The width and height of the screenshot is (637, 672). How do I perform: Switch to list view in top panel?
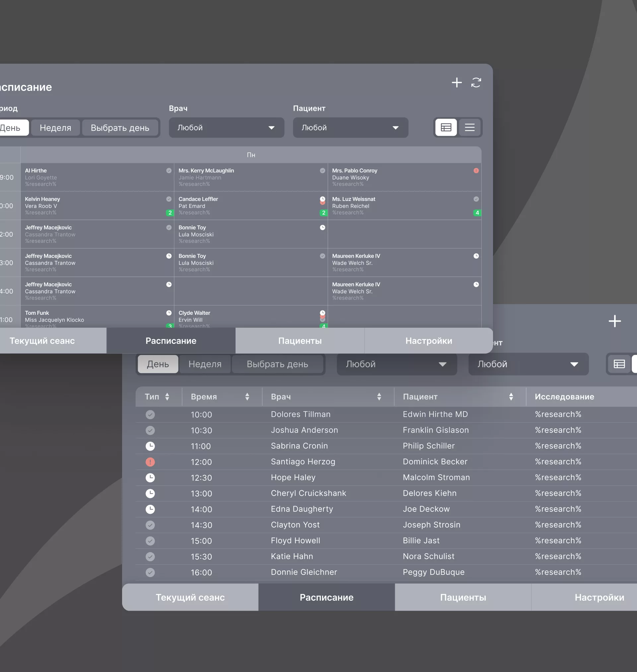click(469, 128)
